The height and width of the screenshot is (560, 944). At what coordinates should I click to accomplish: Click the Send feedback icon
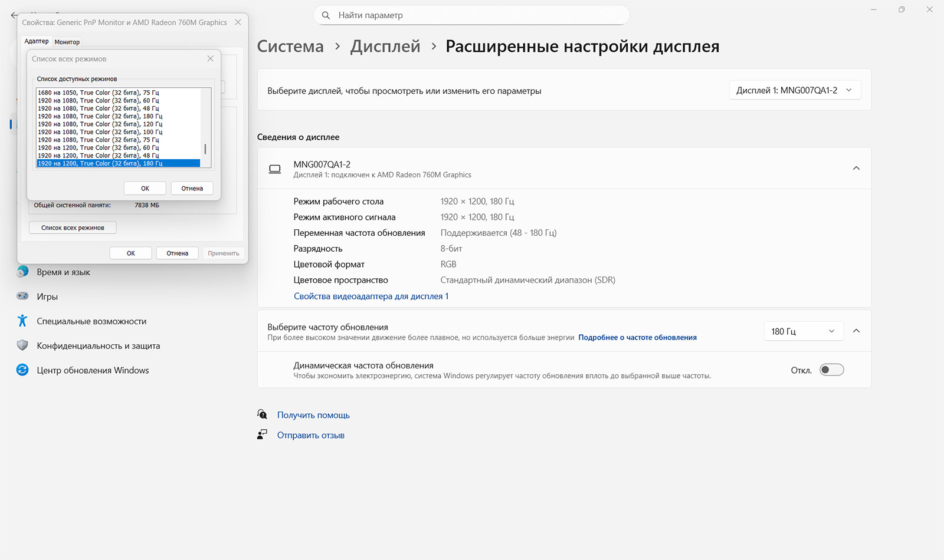pos(263,435)
